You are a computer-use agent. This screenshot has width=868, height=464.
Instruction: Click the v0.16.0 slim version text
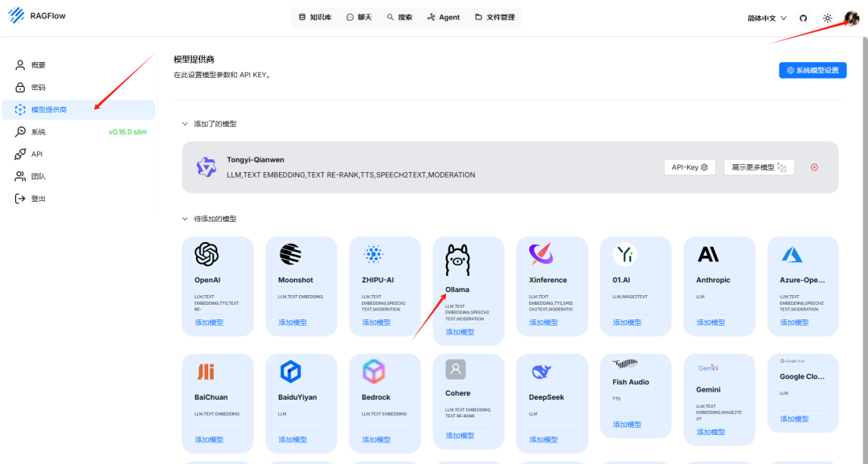pyautogui.click(x=128, y=132)
